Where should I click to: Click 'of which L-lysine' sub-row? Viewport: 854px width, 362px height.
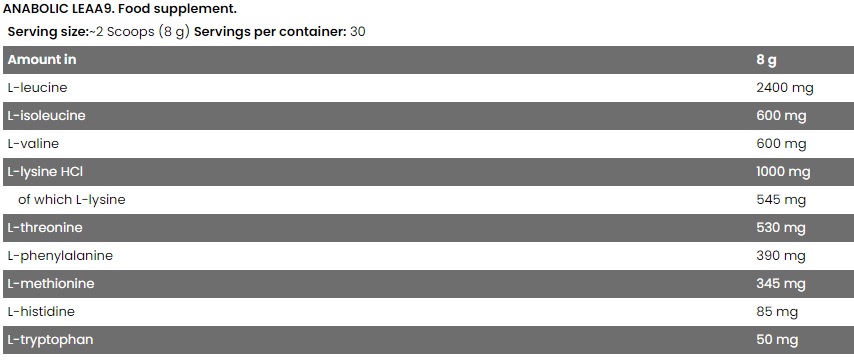click(x=71, y=200)
